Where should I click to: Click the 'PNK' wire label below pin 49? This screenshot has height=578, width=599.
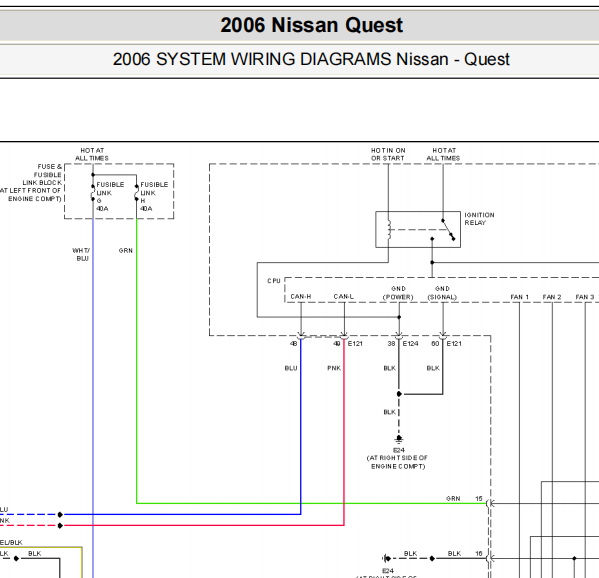click(x=334, y=368)
